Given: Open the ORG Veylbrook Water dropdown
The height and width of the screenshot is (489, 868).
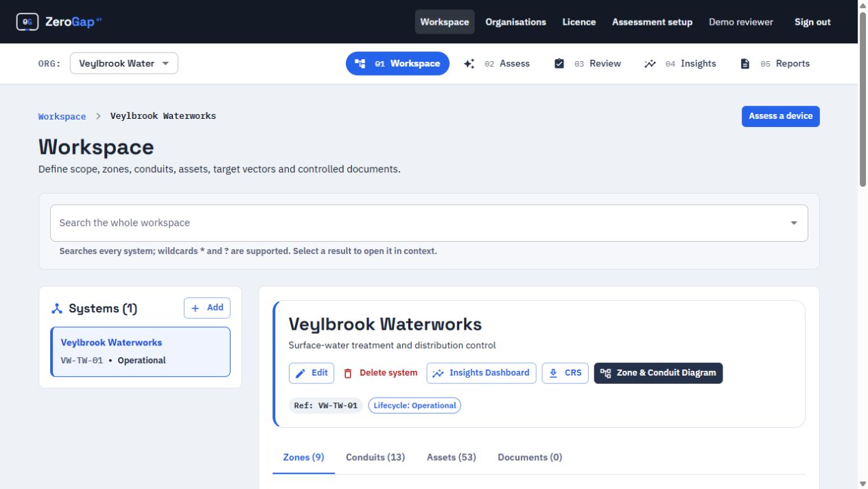Looking at the screenshot, I should [x=124, y=63].
